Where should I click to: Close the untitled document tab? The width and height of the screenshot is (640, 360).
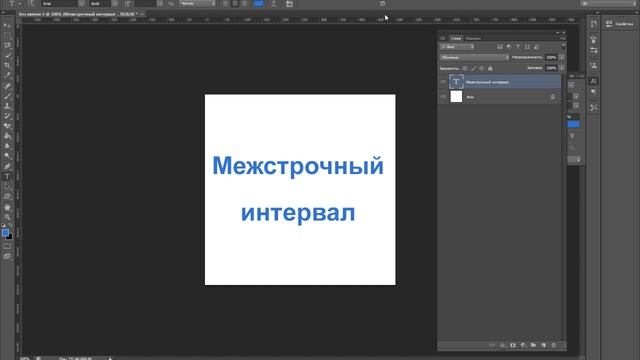point(142,14)
